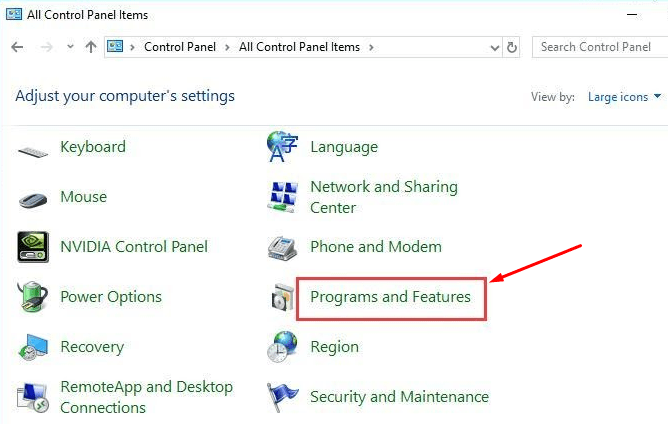668x424 pixels.
Task: Click the Phone and Modem icon
Action: [x=283, y=247]
